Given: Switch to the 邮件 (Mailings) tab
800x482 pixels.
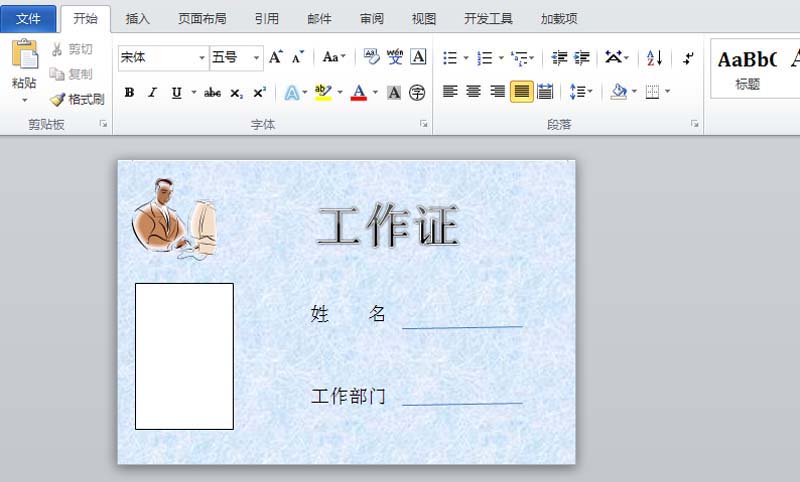Looking at the screenshot, I should (319, 19).
